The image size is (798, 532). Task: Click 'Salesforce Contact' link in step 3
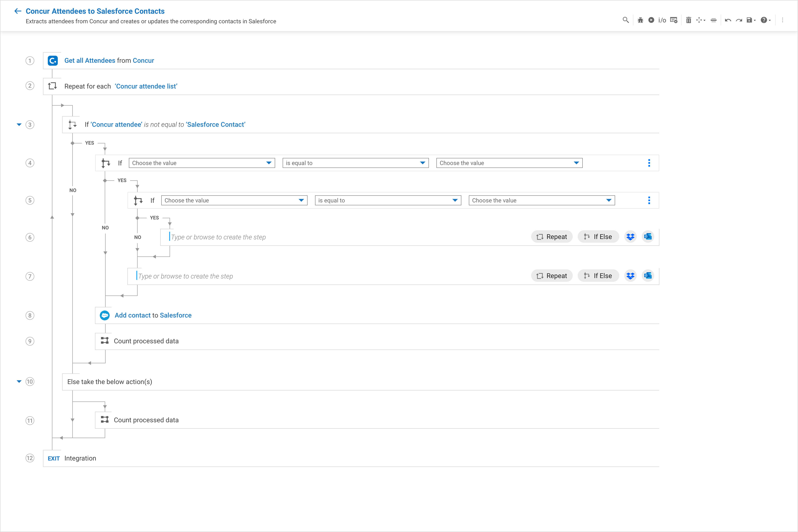pos(216,124)
